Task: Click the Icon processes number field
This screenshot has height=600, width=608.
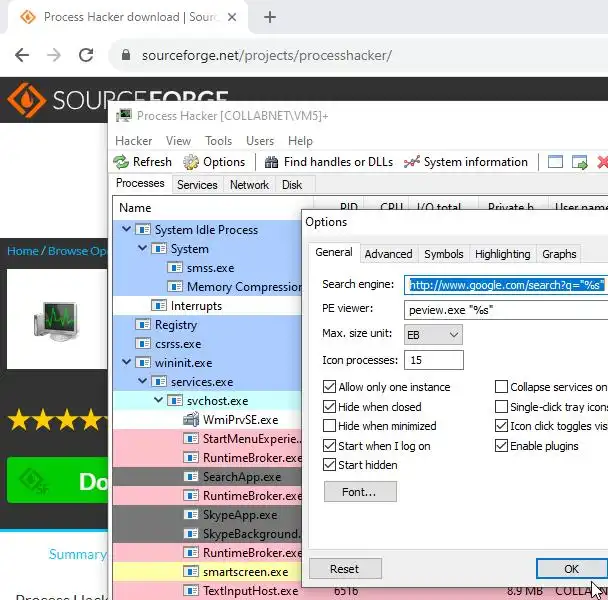Action: (434, 360)
